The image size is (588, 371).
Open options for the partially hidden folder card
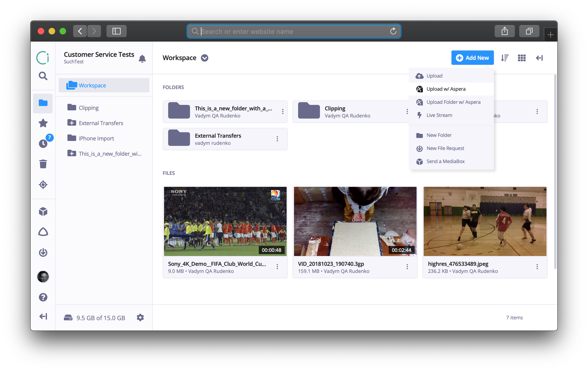537,111
